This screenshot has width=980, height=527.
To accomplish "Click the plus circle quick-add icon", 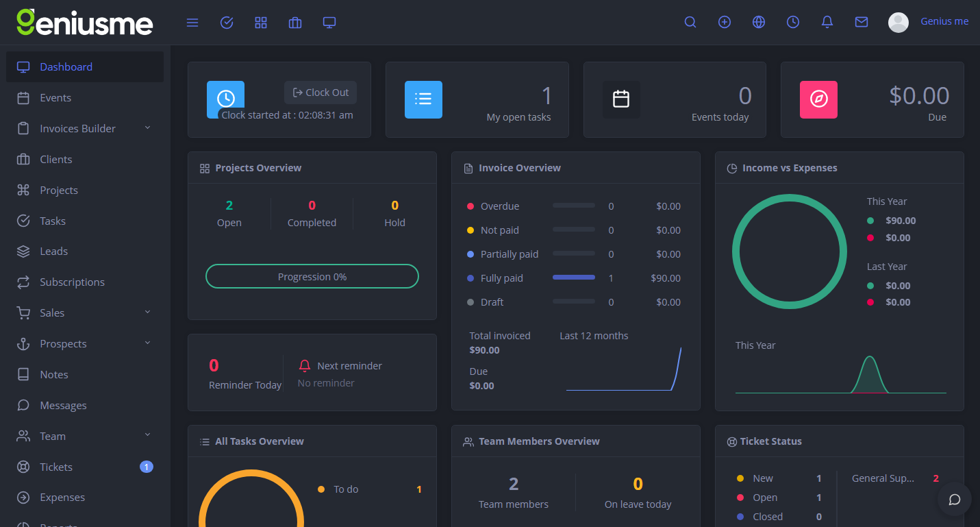I will coord(725,22).
